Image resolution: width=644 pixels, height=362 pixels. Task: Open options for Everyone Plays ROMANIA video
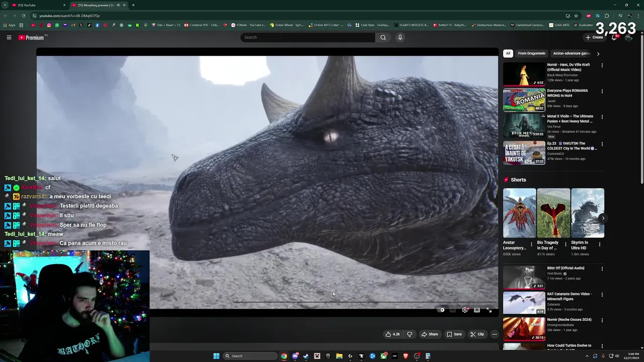pyautogui.click(x=602, y=92)
